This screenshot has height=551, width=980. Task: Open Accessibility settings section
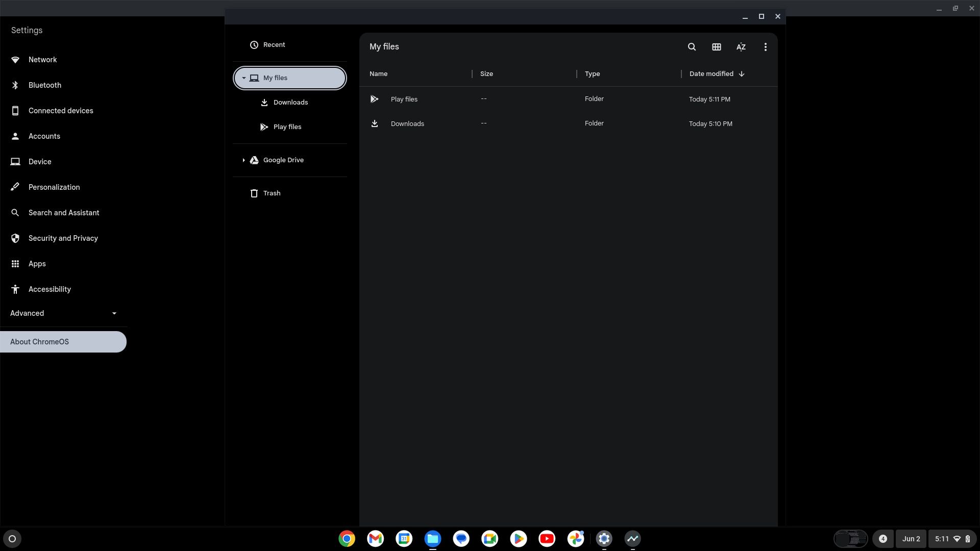(x=63, y=289)
